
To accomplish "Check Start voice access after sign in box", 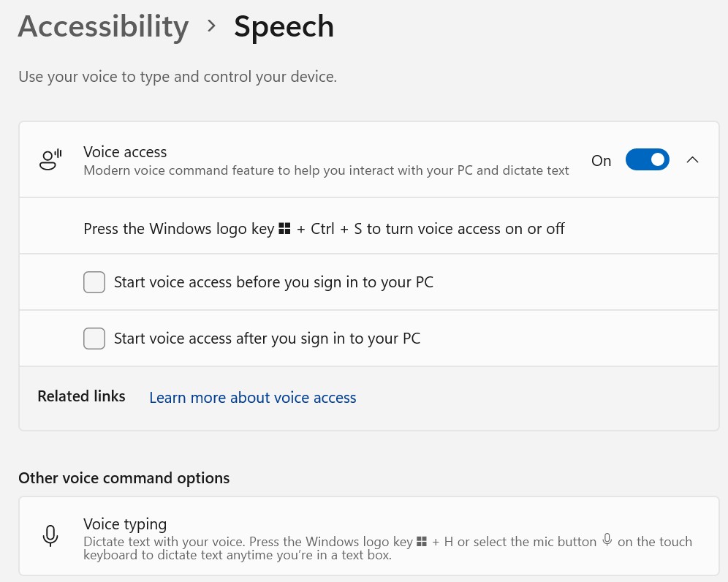I will (x=94, y=339).
